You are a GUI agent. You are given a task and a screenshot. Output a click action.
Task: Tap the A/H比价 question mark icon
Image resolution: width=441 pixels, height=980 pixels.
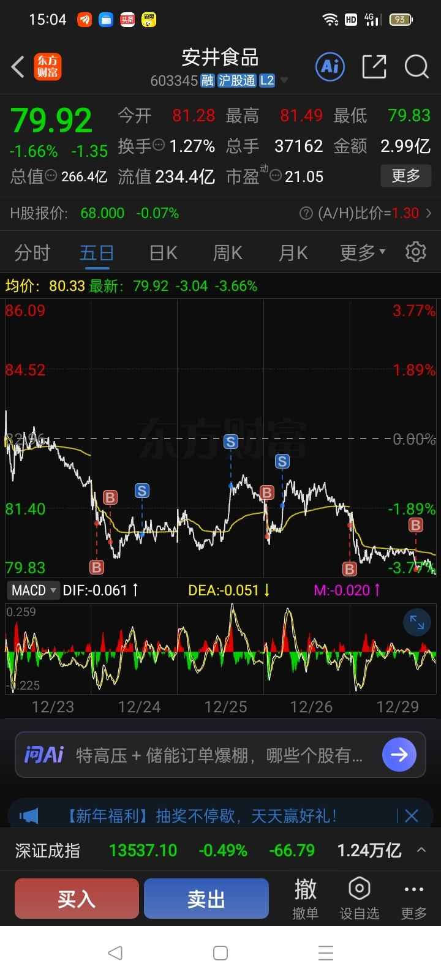tap(306, 213)
